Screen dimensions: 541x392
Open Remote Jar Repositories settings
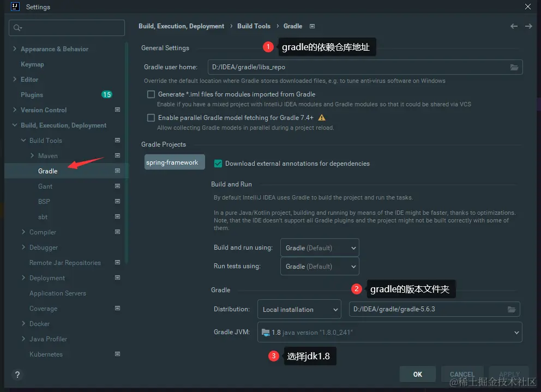65,263
